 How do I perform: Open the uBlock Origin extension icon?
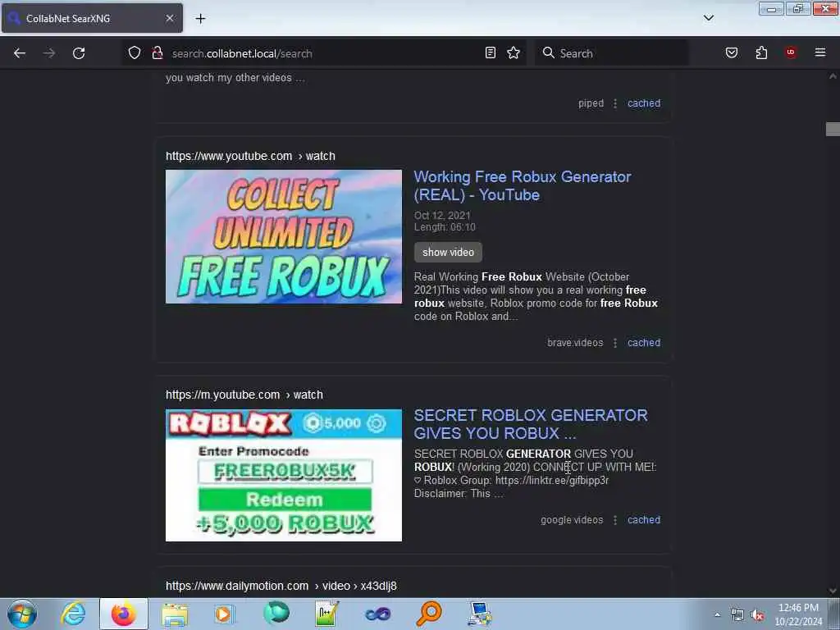[791, 52]
